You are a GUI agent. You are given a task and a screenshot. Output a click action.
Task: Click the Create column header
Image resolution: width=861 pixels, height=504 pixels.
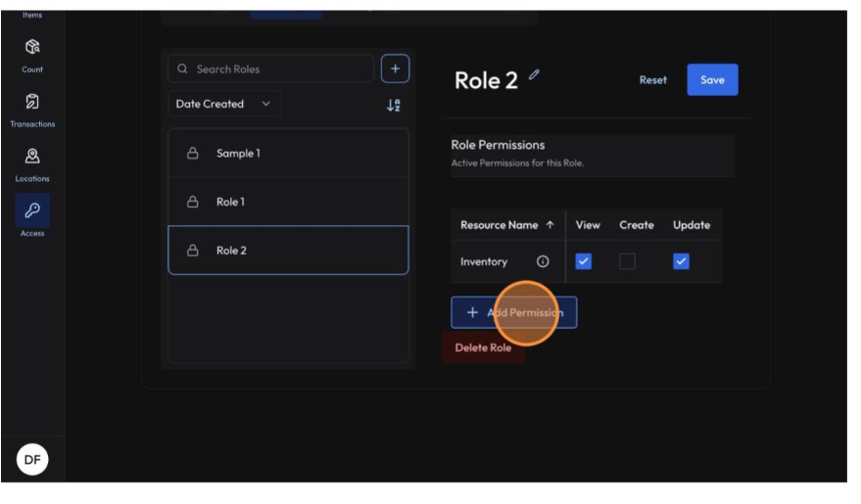click(x=637, y=225)
